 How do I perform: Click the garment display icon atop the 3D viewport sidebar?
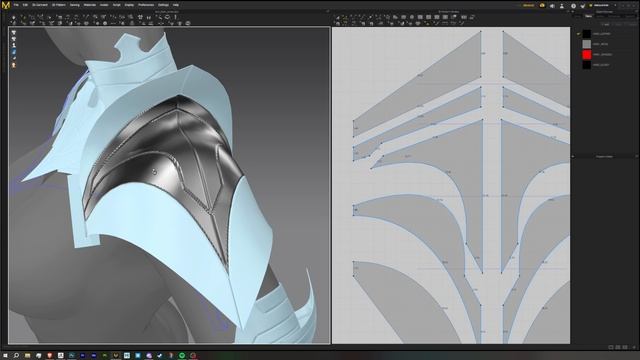14,32
